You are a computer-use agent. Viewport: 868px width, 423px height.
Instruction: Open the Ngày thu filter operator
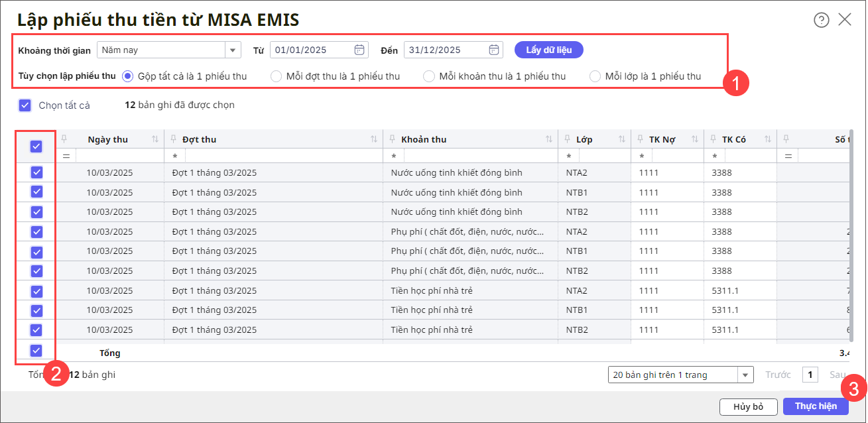pos(66,156)
